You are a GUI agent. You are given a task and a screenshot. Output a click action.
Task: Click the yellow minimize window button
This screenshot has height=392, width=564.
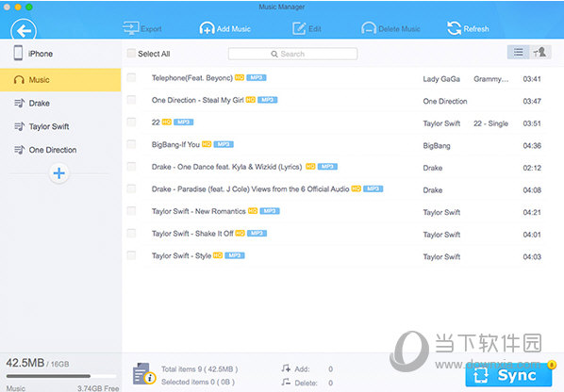point(18,7)
